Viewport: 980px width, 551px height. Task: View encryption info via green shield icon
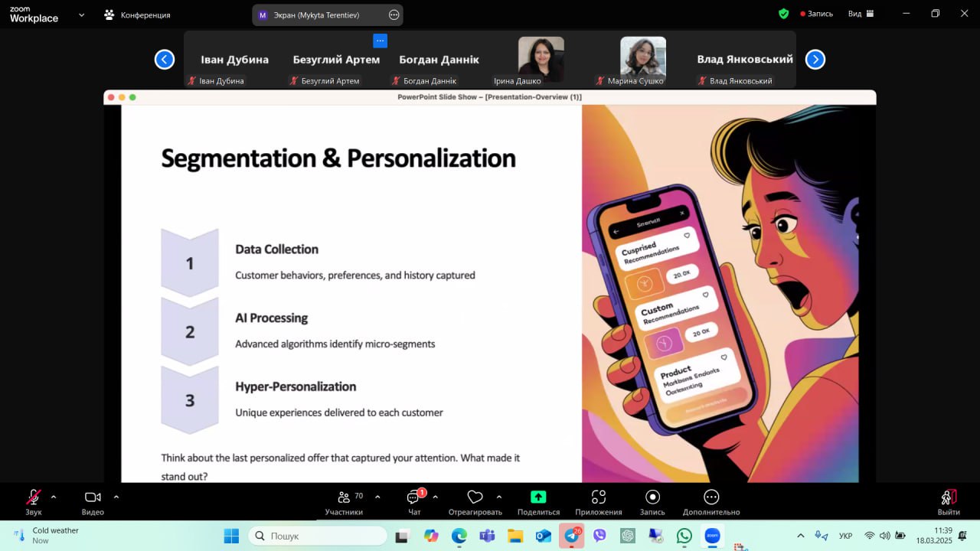click(x=783, y=14)
